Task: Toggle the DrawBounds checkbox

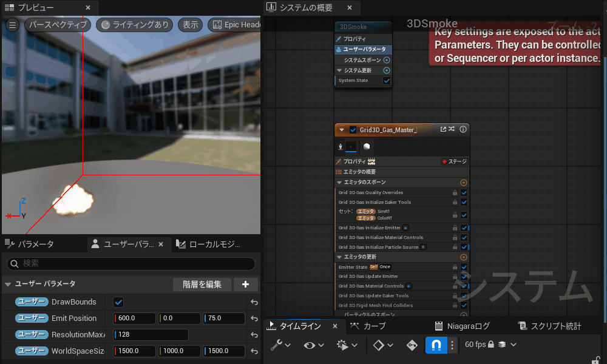Action: pyautogui.click(x=119, y=302)
